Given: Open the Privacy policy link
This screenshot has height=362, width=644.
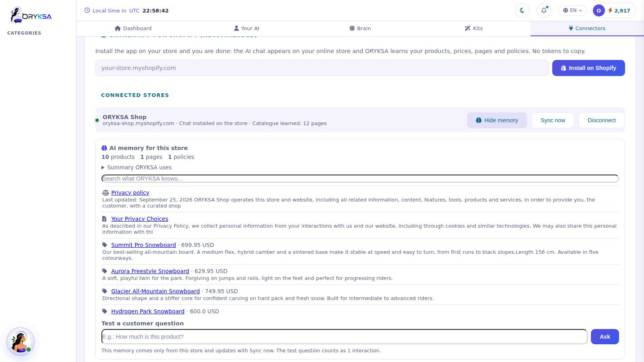Looking at the screenshot, I should click(130, 193).
